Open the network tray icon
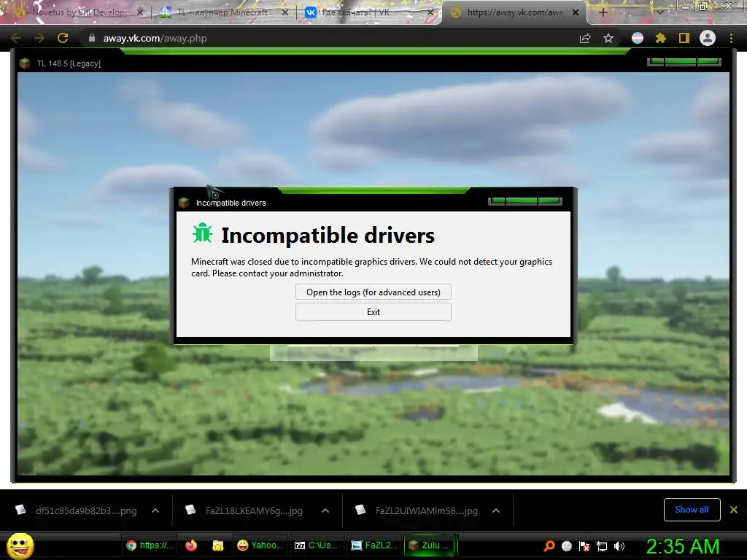 [602, 545]
